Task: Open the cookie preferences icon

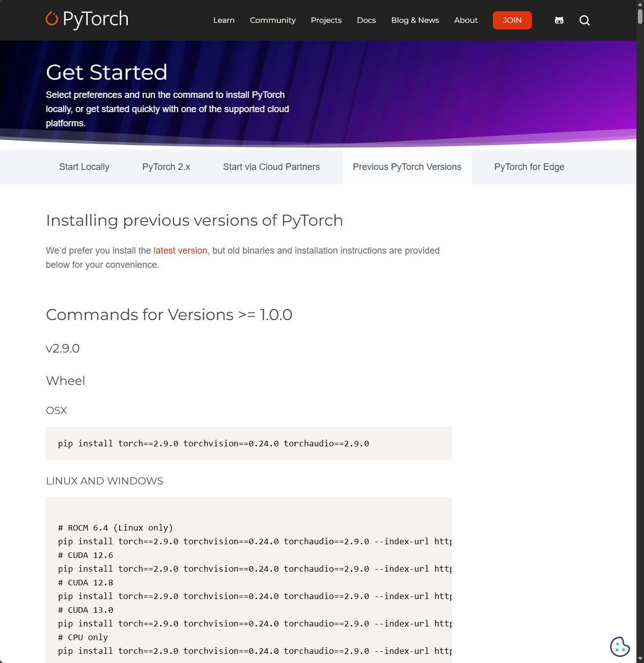Action: [x=620, y=647]
